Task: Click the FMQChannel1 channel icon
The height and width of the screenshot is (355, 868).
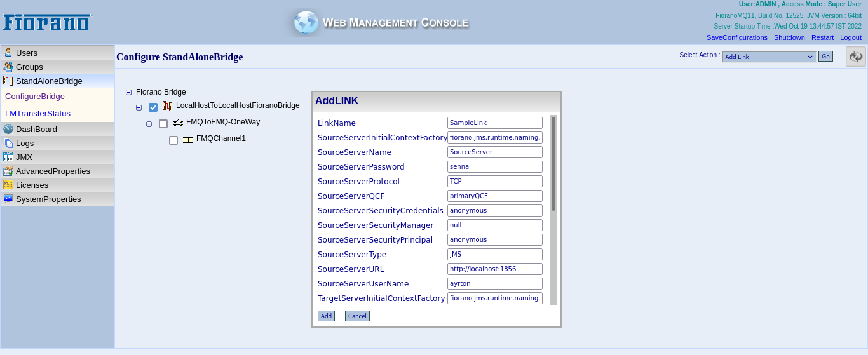Action: click(188, 139)
